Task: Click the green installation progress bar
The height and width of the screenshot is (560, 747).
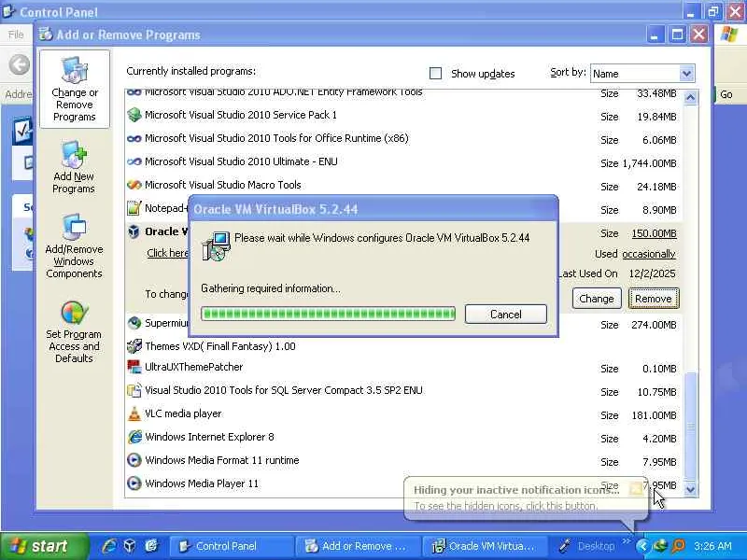Action: click(329, 314)
